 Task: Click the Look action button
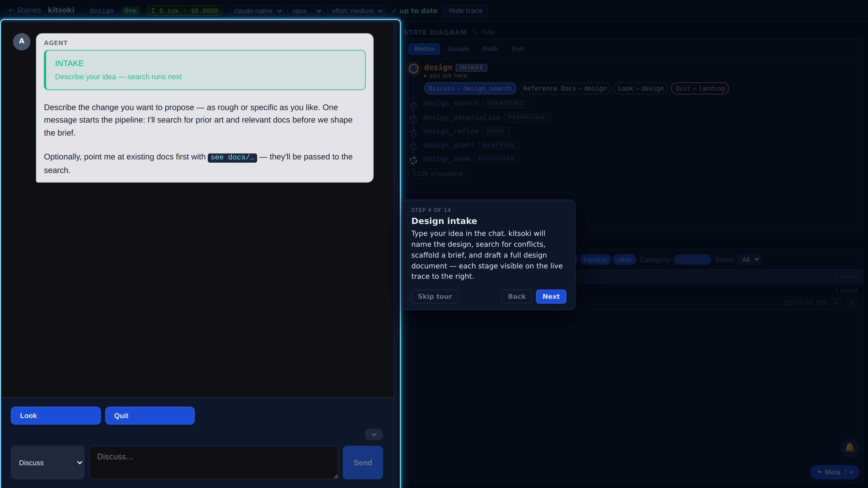point(56,416)
